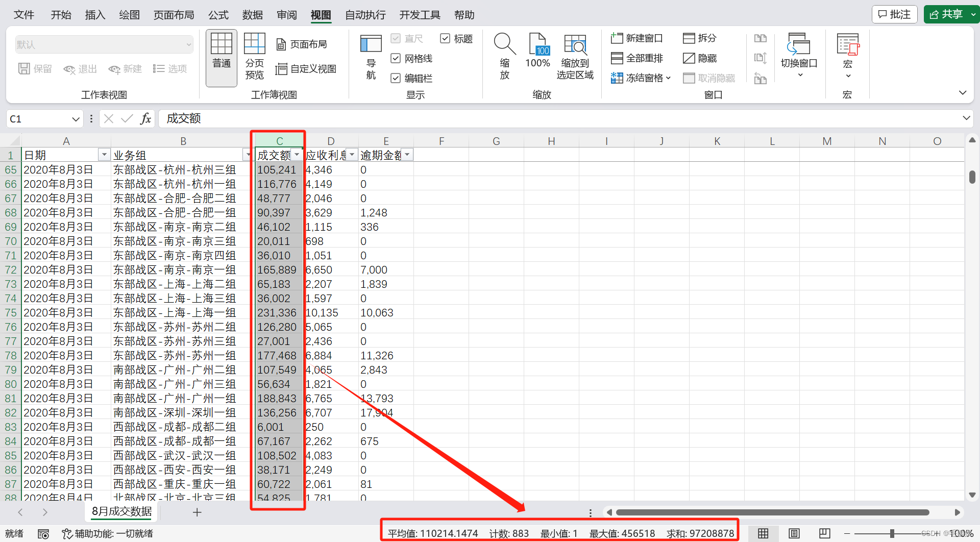The height and width of the screenshot is (542, 980).
Task: Open Page Break Preview (分页预览)
Action: click(x=254, y=57)
